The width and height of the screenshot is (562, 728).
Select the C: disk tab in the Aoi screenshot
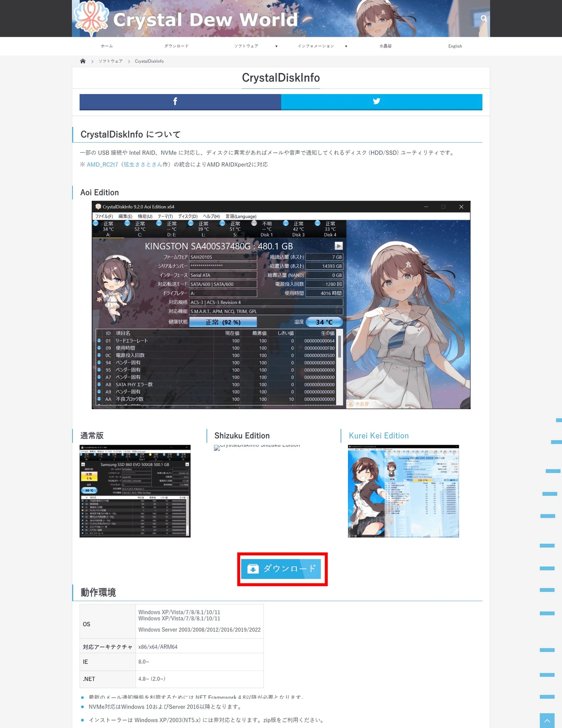click(x=140, y=229)
